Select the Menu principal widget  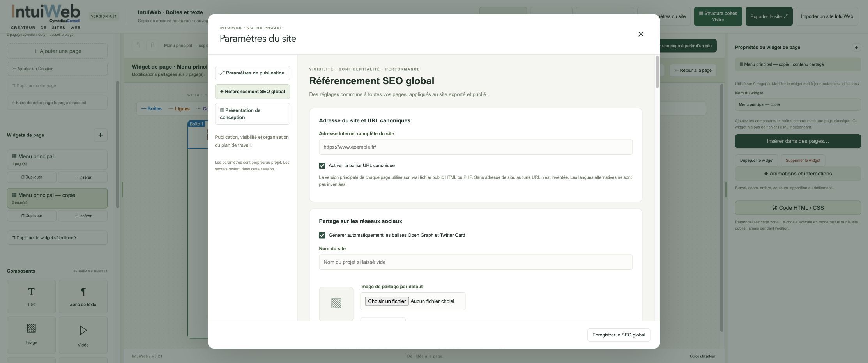tap(57, 160)
